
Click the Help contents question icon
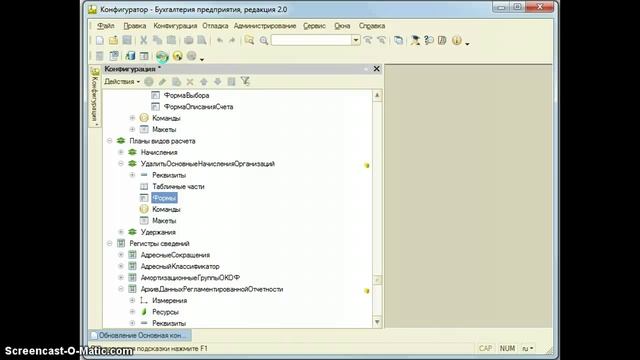click(x=429, y=40)
